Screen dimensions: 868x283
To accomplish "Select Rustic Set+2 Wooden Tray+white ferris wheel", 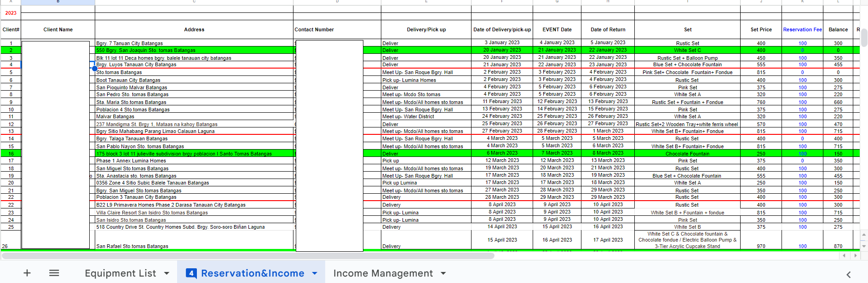I will pos(688,124).
